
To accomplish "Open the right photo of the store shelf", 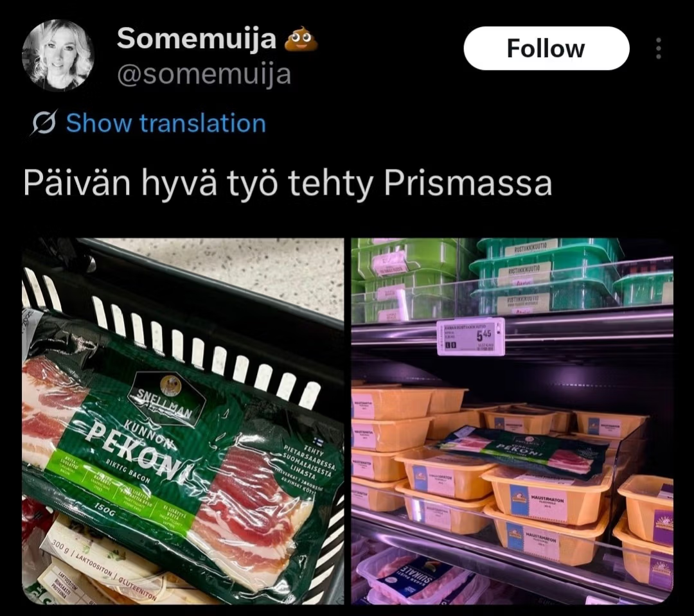I will tap(513, 421).
